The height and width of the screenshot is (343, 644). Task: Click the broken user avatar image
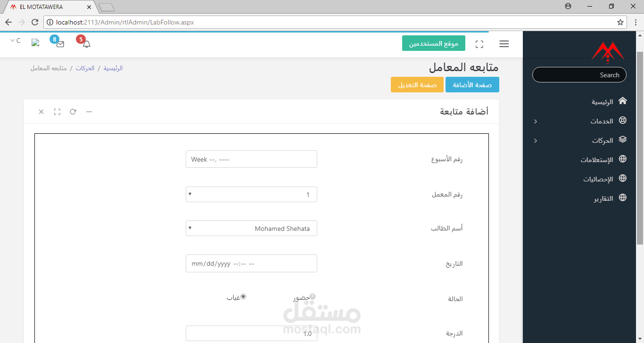(35, 42)
